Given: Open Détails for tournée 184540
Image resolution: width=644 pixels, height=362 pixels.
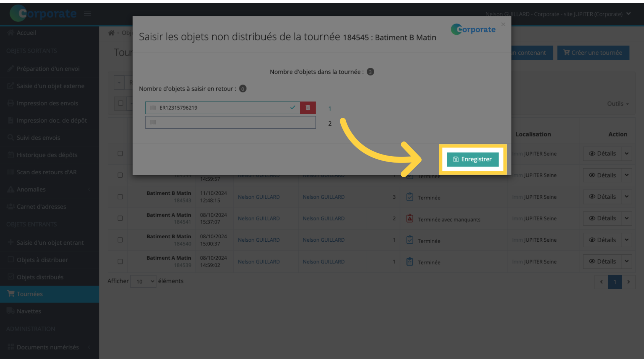Looking at the screenshot, I should (602, 240).
